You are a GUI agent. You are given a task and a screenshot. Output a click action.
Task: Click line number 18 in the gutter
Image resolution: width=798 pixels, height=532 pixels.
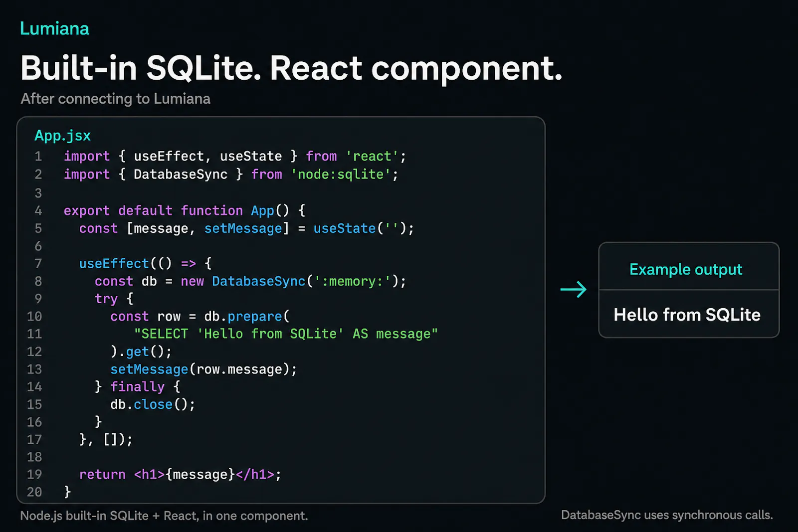click(34, 457)
